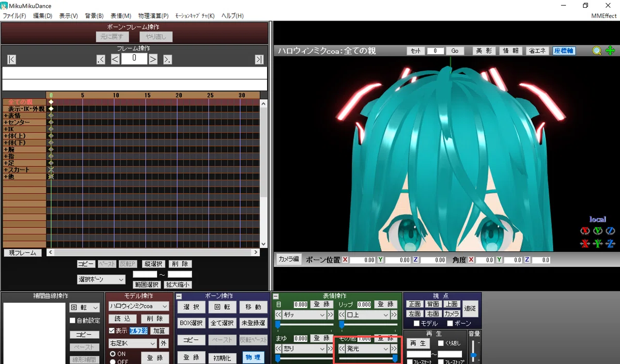Viewport: 620px width, 364px height.
Task: Click the blue Z move axis icon
Action: pyautogui.click(x=610, y=243)
